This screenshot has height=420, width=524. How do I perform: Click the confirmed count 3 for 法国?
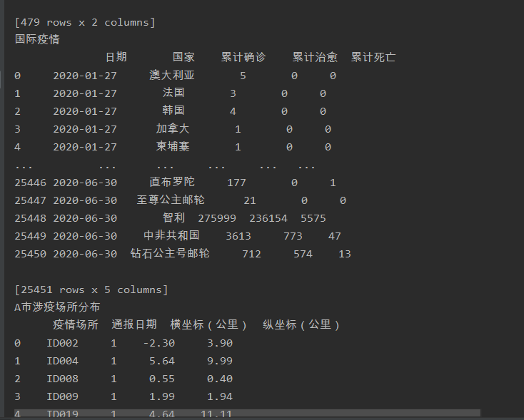coord(233,93)
